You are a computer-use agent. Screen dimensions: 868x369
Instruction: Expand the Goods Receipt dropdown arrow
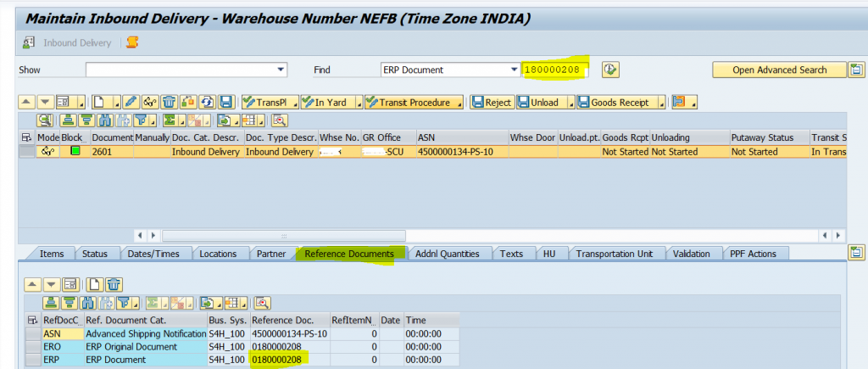[x=661, y=103]
